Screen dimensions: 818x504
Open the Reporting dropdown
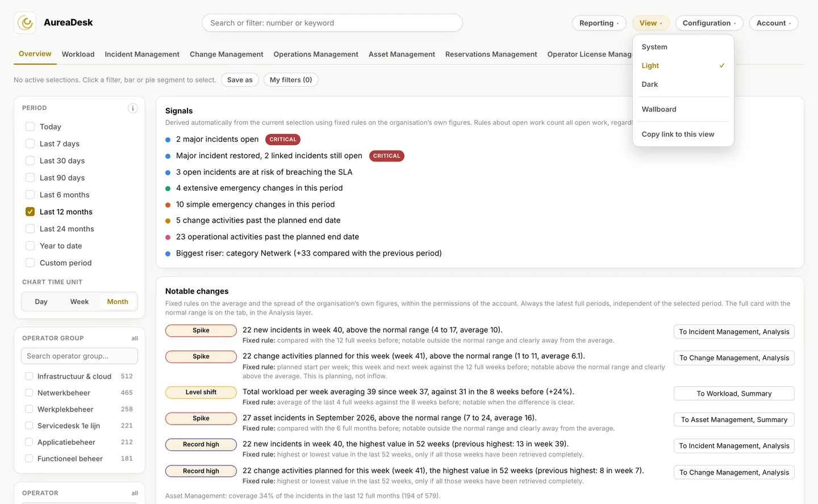click(599, 23)
